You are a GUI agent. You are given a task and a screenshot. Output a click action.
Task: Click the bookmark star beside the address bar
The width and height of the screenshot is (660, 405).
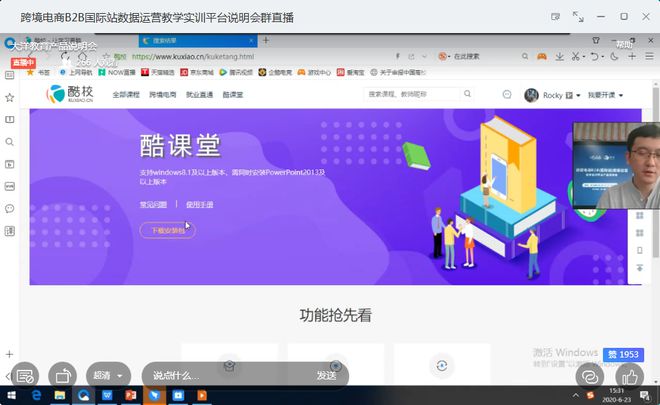click(106, 56)
